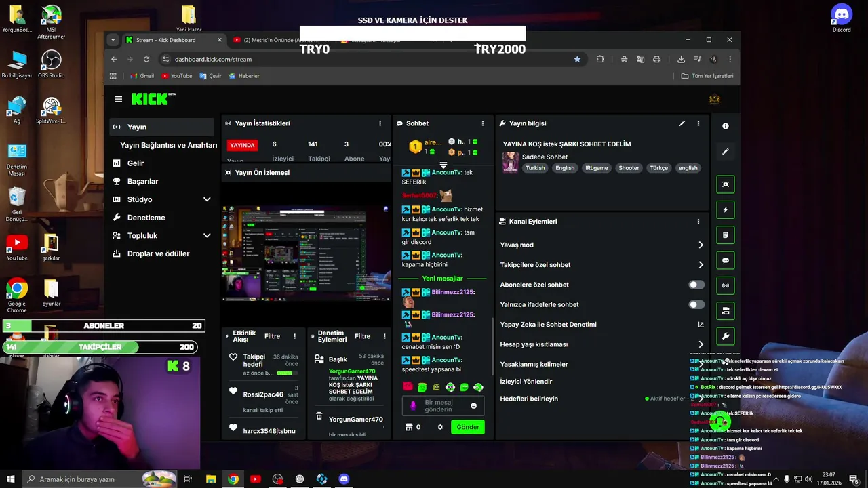This screenshot has width=868, height=488.
Task: Open the Gmail bookmark
Action: [142, 76]
